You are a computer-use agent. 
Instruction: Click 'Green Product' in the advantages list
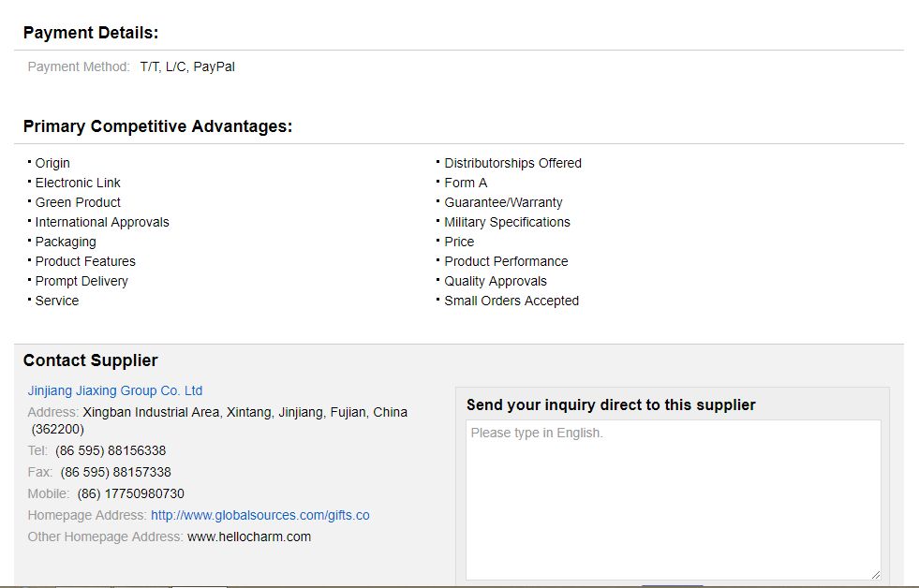78,202
